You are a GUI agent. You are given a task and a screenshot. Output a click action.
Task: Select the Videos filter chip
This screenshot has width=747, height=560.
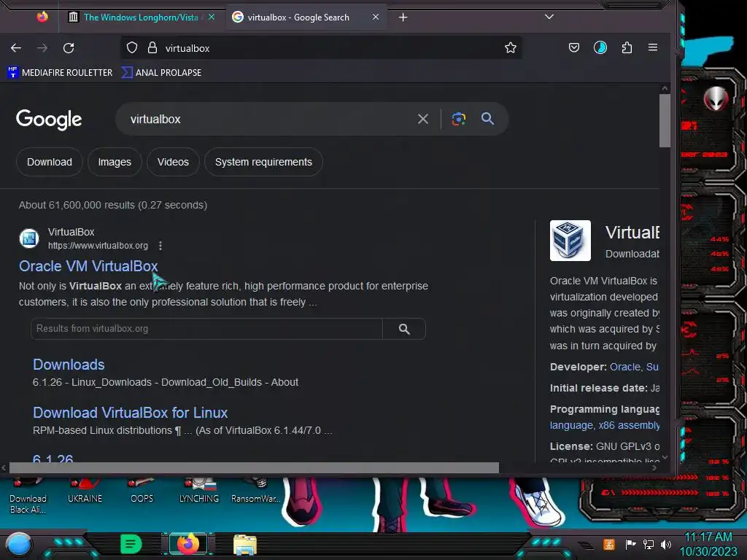point(173,162)
